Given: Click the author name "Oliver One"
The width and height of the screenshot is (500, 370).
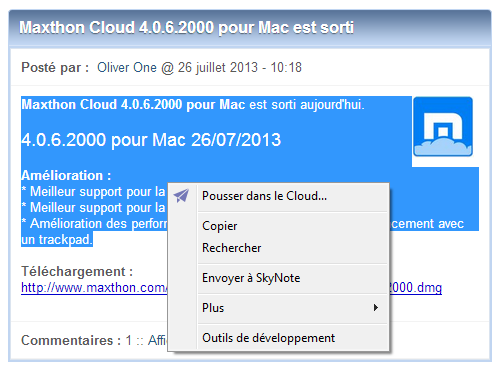Looking at the screenshot, I should pos(127,68).
